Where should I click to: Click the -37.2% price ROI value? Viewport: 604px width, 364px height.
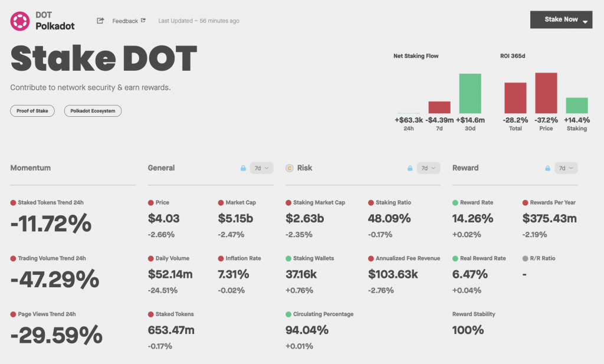click(x=546, y=120)
